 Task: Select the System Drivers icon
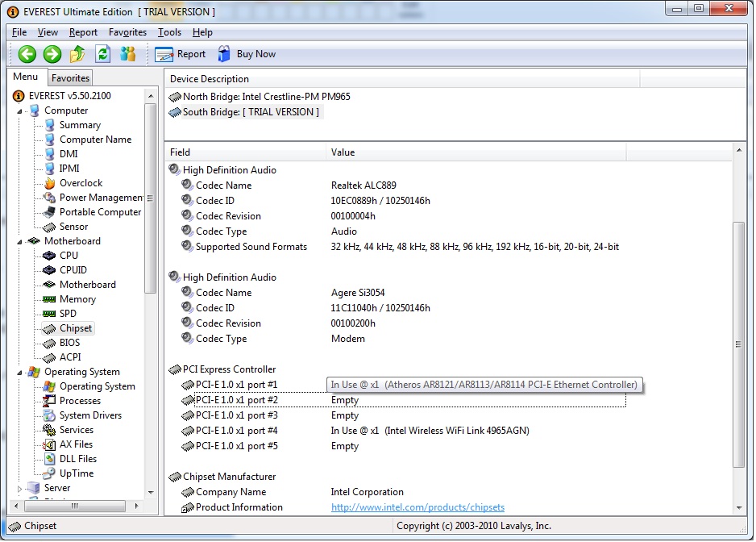pyautogui.click(x=49, y=415)
